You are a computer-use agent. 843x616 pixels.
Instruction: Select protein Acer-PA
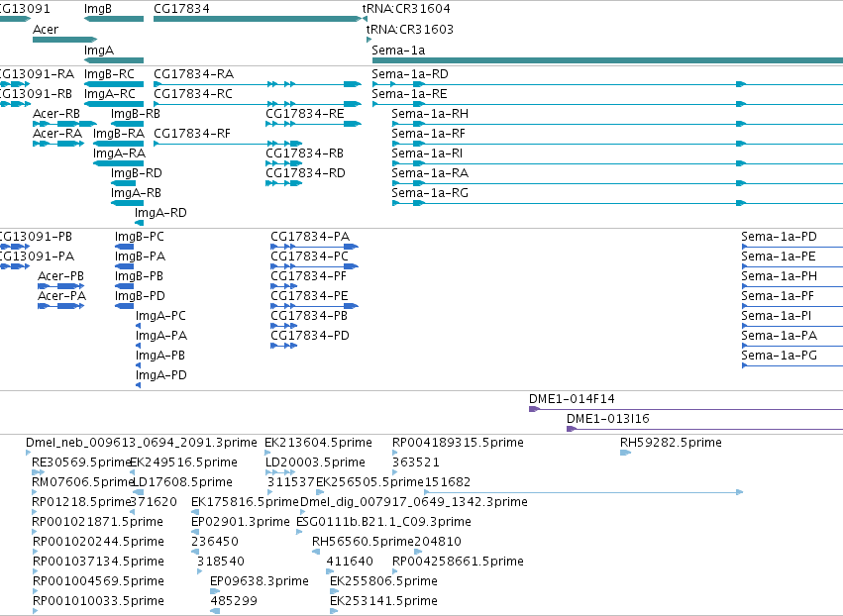click(x=60, y=306)
